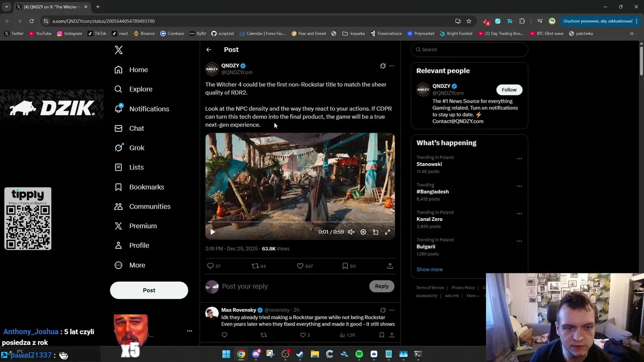Open browser tab search dropdown
This screenshot has height=362, width=644.
point(7,7)
